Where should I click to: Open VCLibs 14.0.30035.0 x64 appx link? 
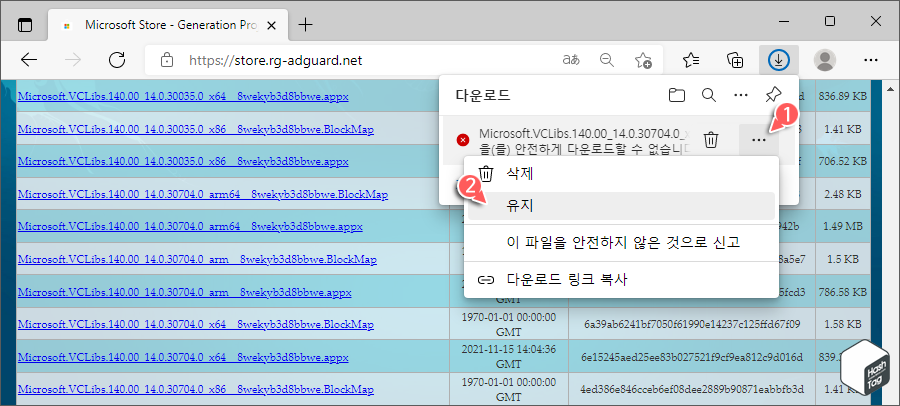pyautogui.click(x=183, y=96)
